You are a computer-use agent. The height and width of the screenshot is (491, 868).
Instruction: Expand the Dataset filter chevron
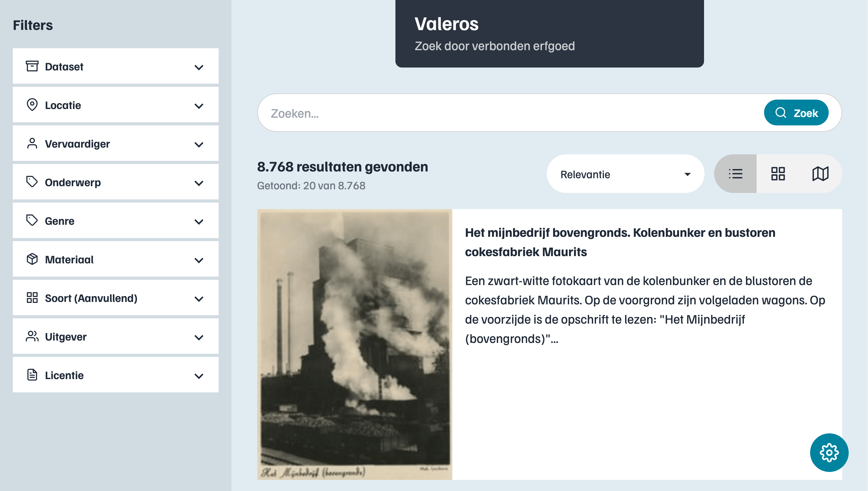point(199,67)
